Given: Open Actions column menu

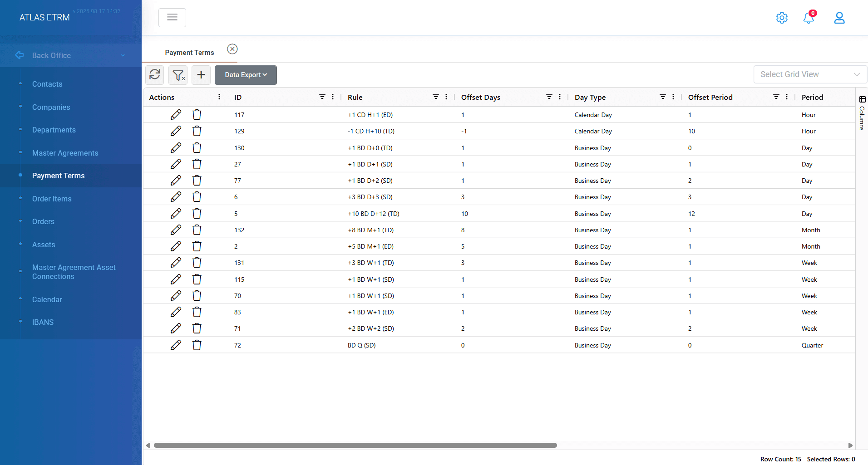Looking at the screenshot, I should (x=219, y=97).
